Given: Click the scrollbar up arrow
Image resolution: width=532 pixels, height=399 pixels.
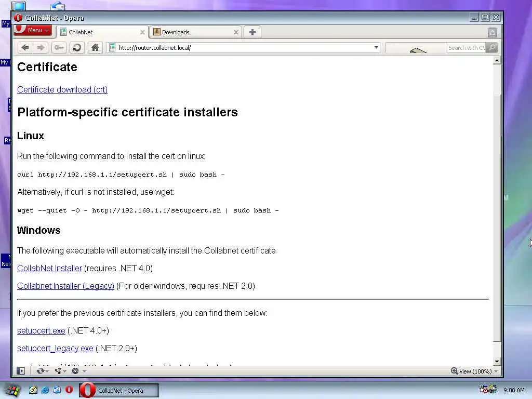Looking at the screenshot, I should pos(497,61).
